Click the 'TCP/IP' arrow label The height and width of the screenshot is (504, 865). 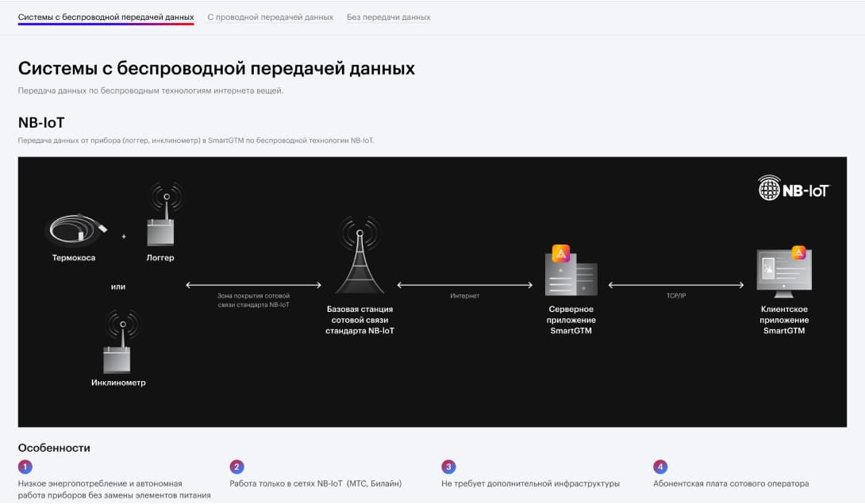pyautogui.click(x=676, y=296)
